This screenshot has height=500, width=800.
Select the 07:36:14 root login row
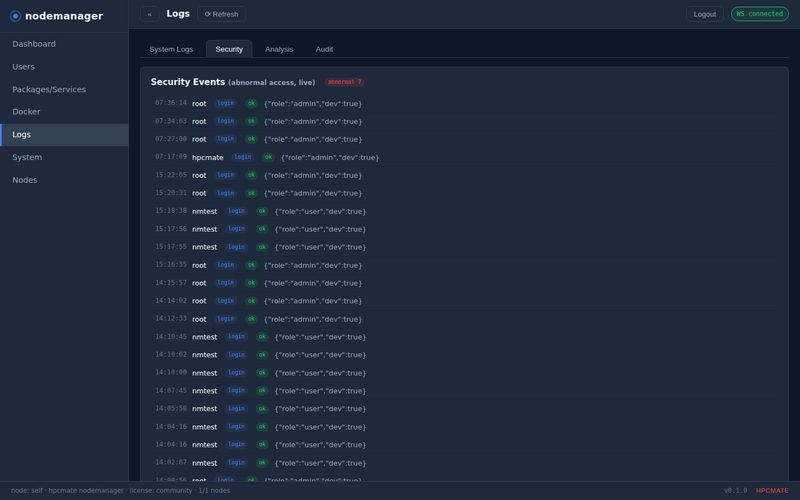tap(464, 104)
